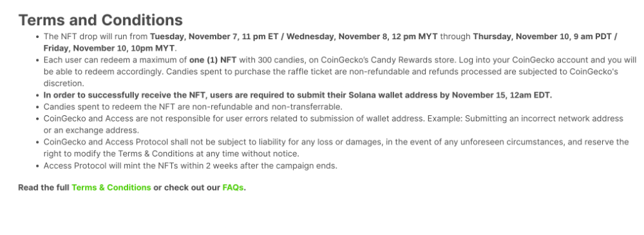Click the bold 'Wednesday, November 8, 12 pm MYT' text
644x235 pixels.
click(x=362, y=37)
